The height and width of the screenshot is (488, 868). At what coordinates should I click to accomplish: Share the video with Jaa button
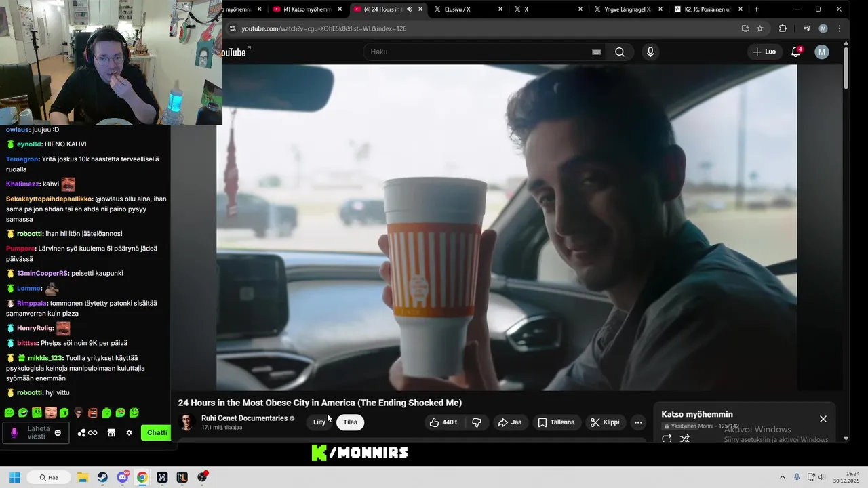[x=510, y=422]
